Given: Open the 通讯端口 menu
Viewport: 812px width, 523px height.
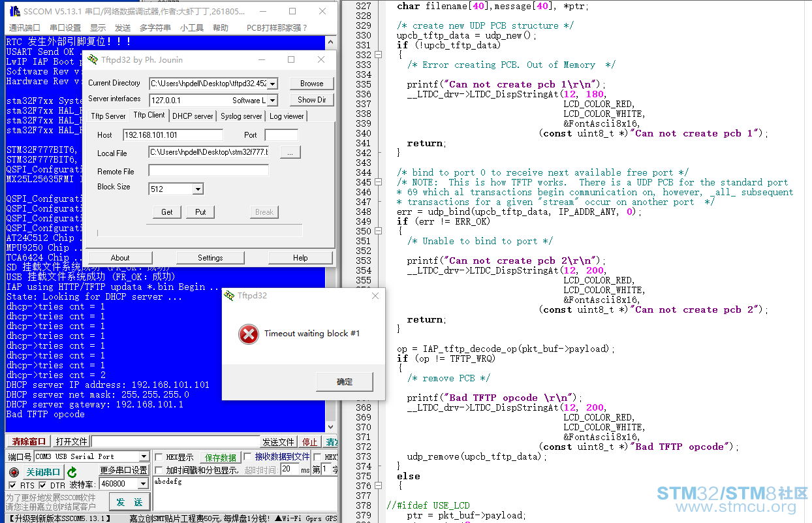Looking at the screenshot, I should pos(24,27).
